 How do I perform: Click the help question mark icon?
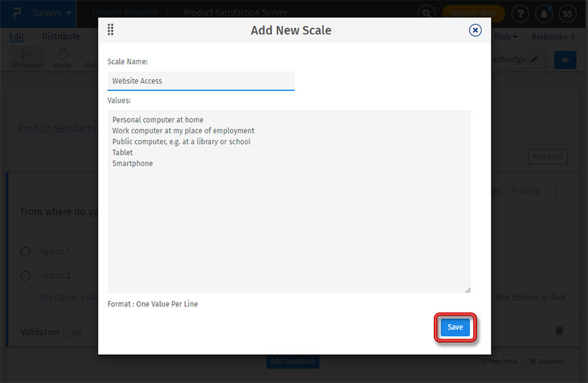520,13
